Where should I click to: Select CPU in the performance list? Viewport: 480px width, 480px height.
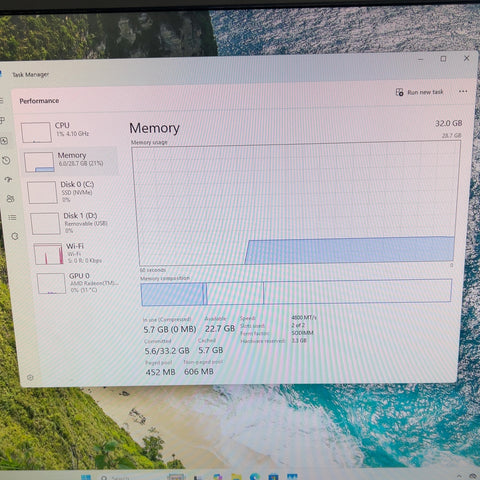[68, 131]
